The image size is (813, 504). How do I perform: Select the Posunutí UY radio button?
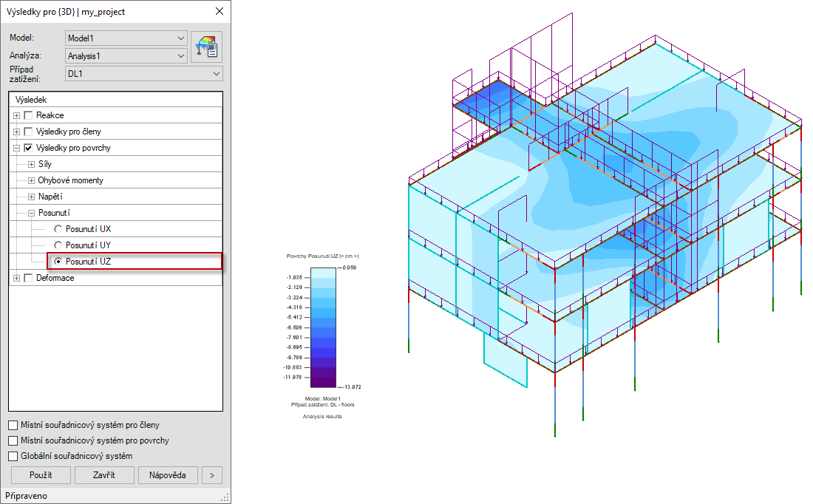point(58,245)
